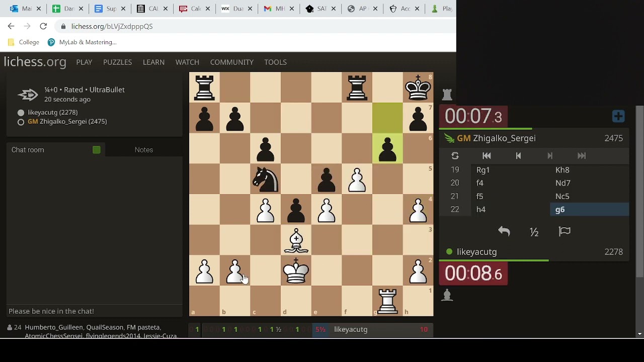Click the captured rook icon top right

pos(447,94)
